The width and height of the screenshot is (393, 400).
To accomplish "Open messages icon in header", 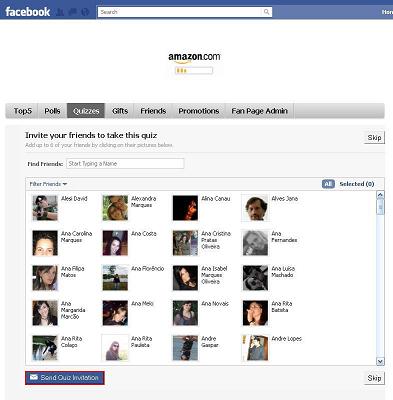I will pos(72,12).
